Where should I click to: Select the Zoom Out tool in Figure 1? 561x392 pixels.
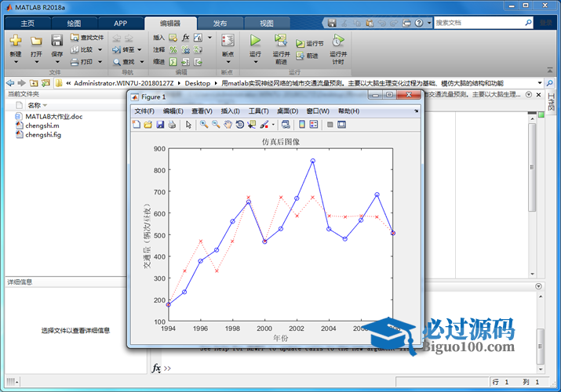pyautogui.click(x=216, y=125)
